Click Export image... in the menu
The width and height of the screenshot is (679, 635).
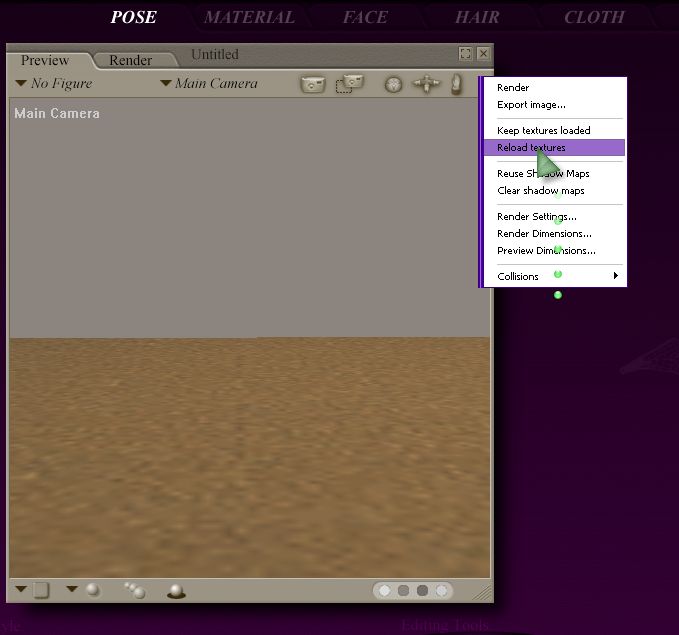pos(531,105)
